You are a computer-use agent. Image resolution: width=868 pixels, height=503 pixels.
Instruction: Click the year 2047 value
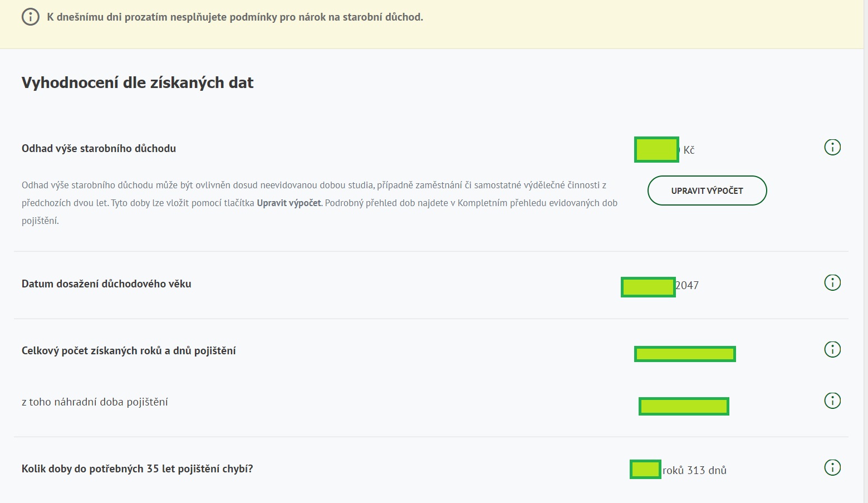tap(687, 286)
